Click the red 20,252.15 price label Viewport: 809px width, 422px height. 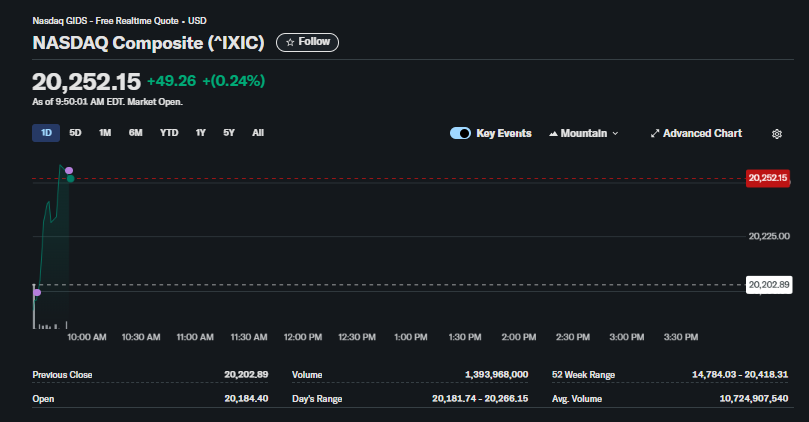click(x=768, y=178)
